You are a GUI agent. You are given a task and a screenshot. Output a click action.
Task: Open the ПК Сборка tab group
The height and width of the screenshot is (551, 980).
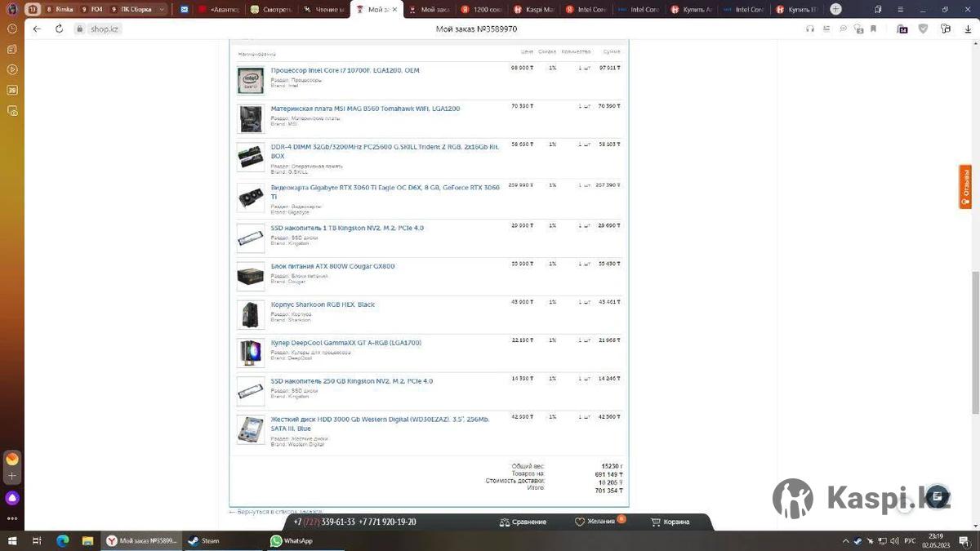pos(135,10)
